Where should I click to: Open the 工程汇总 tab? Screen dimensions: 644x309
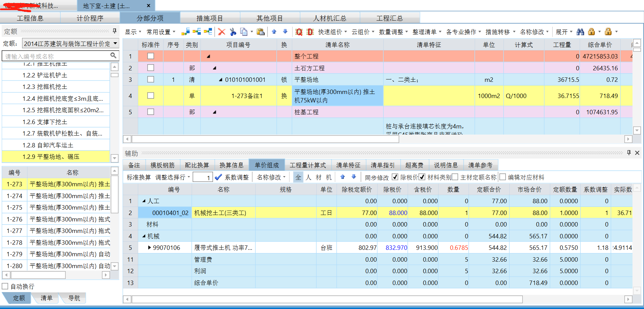pyautogui.click(x=390, y=18)
